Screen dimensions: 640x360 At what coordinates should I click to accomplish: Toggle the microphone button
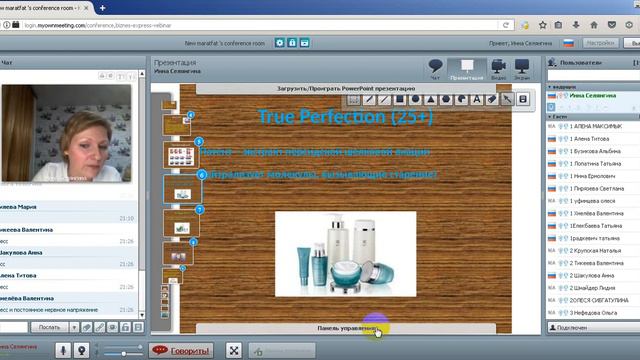(x=63, y=350)
